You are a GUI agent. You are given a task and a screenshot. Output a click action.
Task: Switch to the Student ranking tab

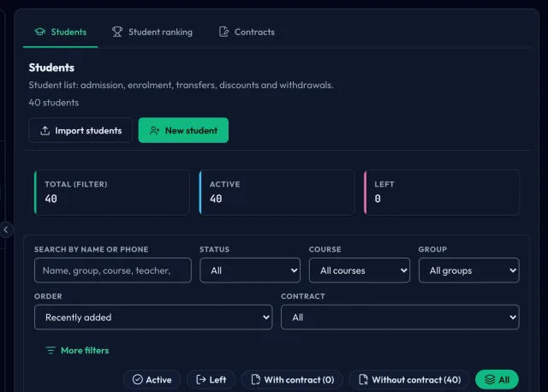point(152,33)
